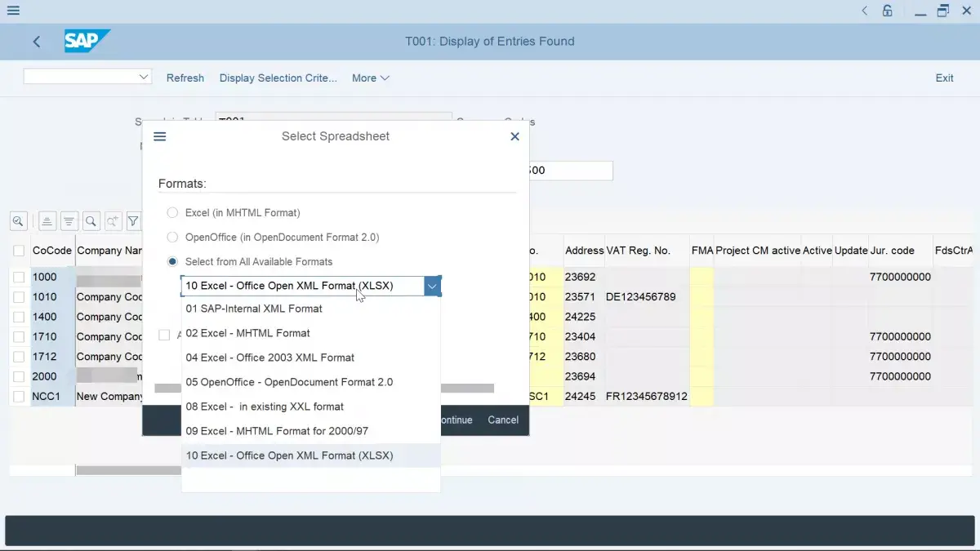This screenshot has height=551, width=980.
Task: Click the Update column header
Action: [x=851, y=251]
